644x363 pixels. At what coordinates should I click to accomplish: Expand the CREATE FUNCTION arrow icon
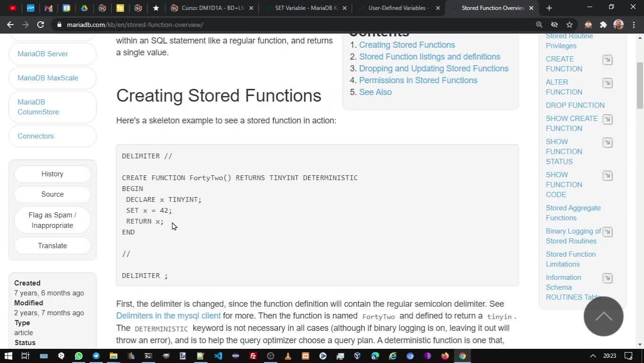(607, 60)
